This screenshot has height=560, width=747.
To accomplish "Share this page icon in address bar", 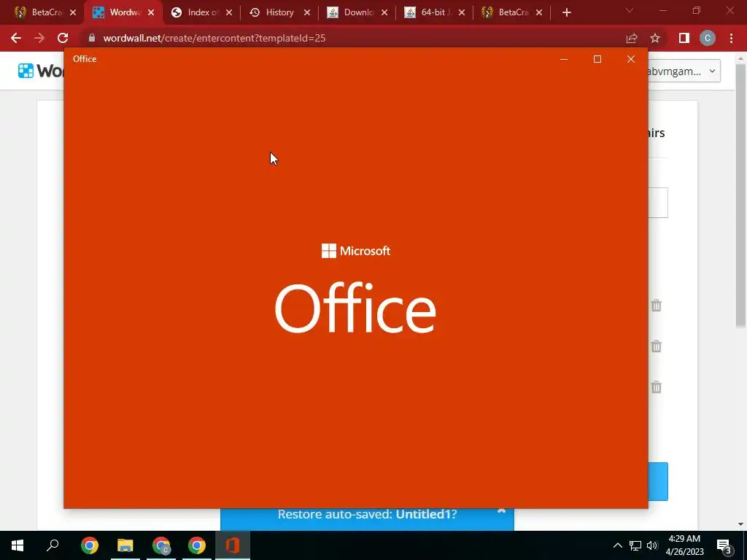I will (632, 38).
